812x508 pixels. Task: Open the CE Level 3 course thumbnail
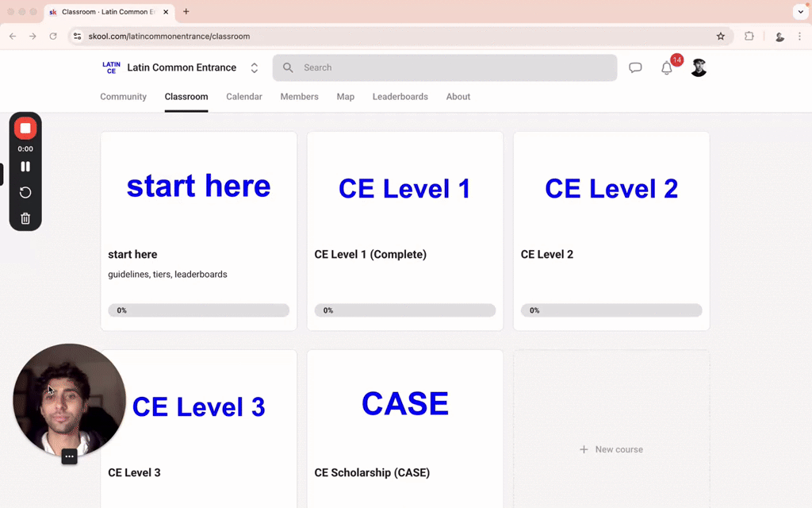point(199,404)
